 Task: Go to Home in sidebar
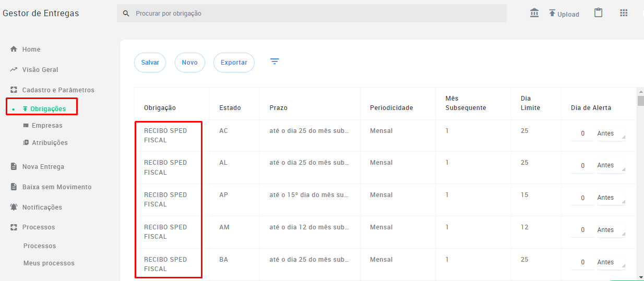tap(31, 50)
